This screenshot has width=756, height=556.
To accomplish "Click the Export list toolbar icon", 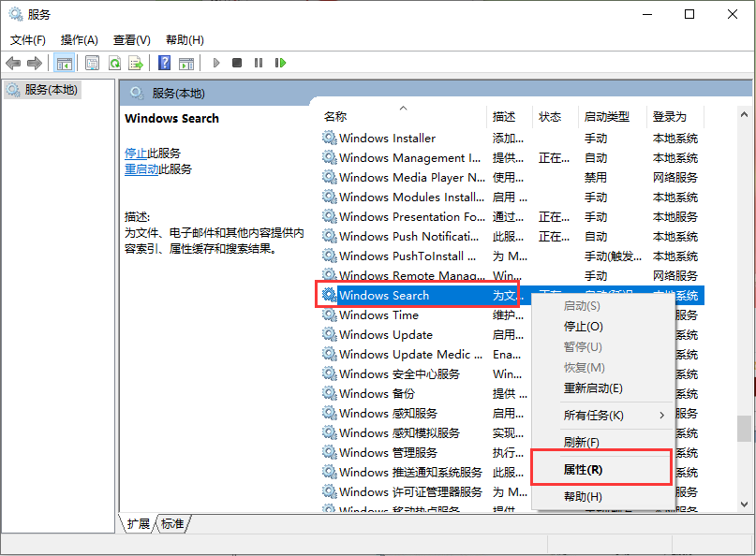I will click(136, 63).
